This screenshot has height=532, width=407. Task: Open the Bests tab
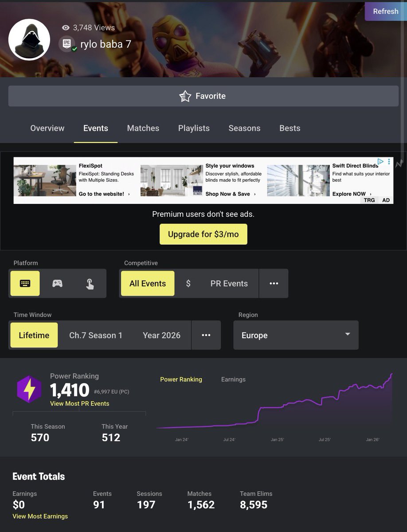[290, 128]
